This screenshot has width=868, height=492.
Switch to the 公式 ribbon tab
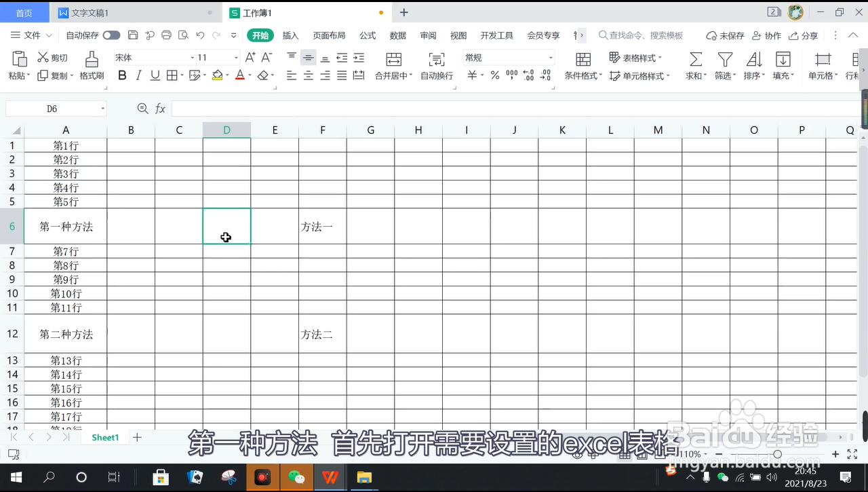point(368,35)
